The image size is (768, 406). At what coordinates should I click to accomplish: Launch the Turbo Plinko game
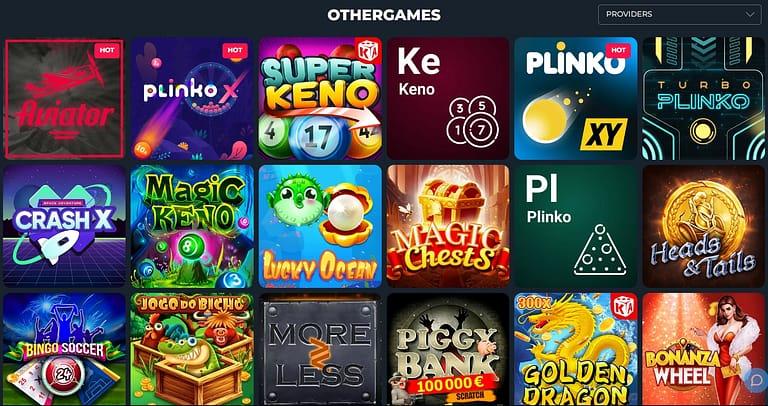(x=703, y=98)
